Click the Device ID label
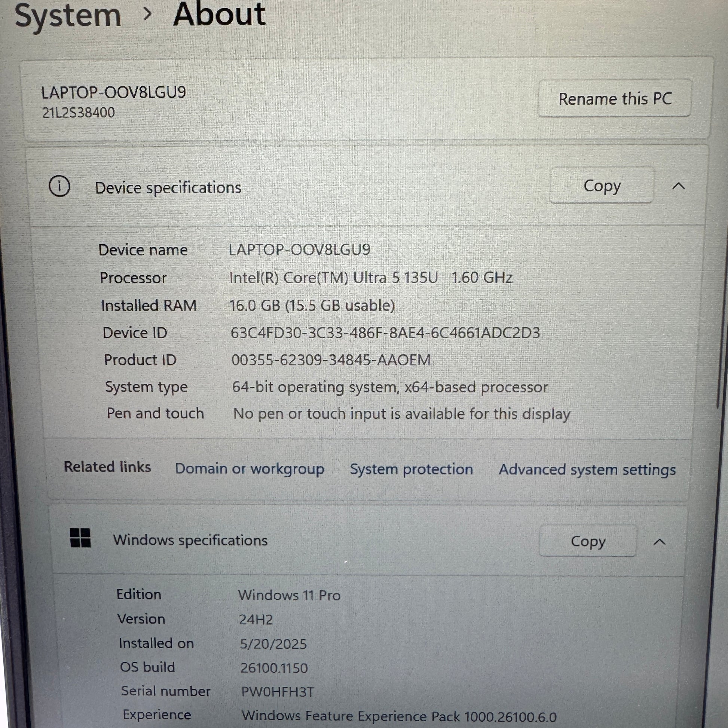Screen dimensions: 728x728 point(135,333)
